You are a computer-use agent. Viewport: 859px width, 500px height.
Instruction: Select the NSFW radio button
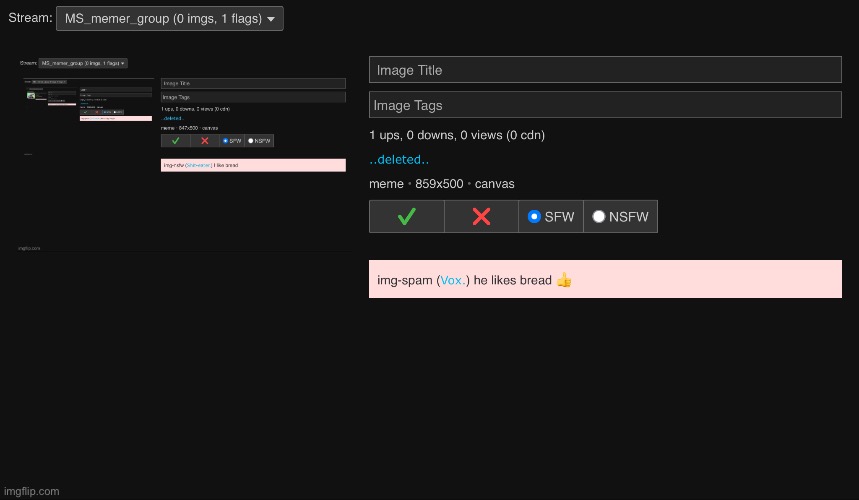pyautogui.click(x=599, y=217)
